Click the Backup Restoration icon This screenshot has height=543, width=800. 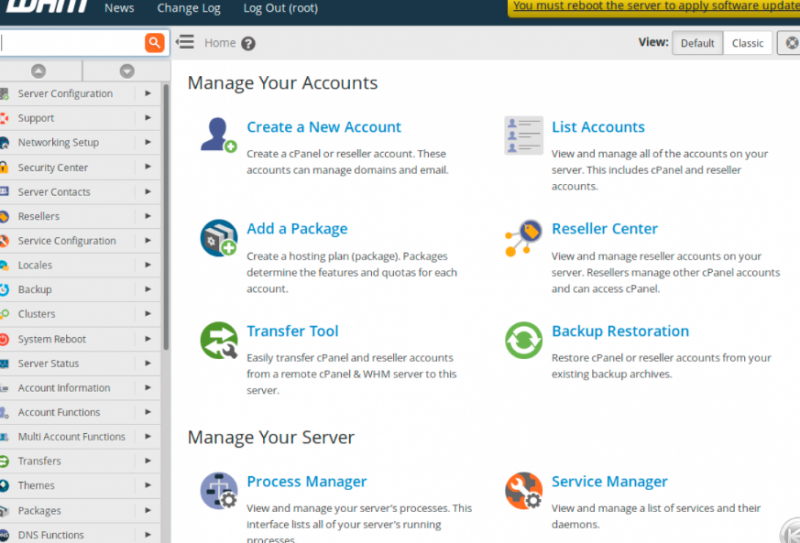(523, 340)
